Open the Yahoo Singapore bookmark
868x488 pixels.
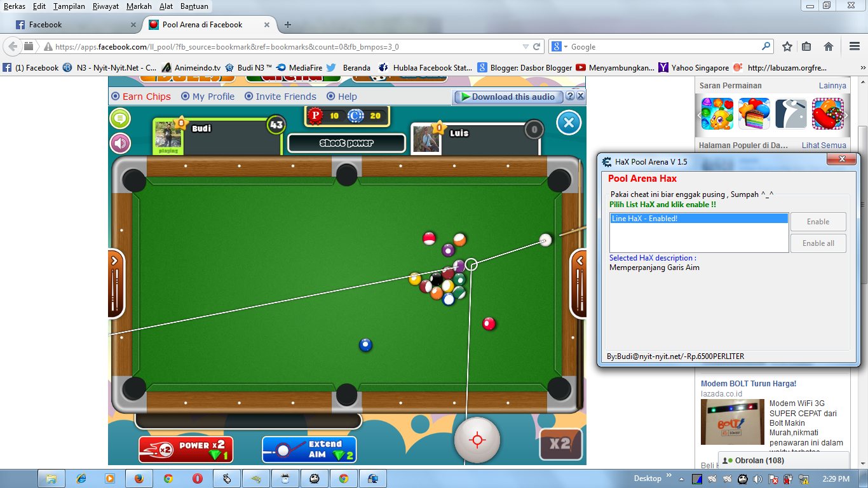tap(693, 67)
